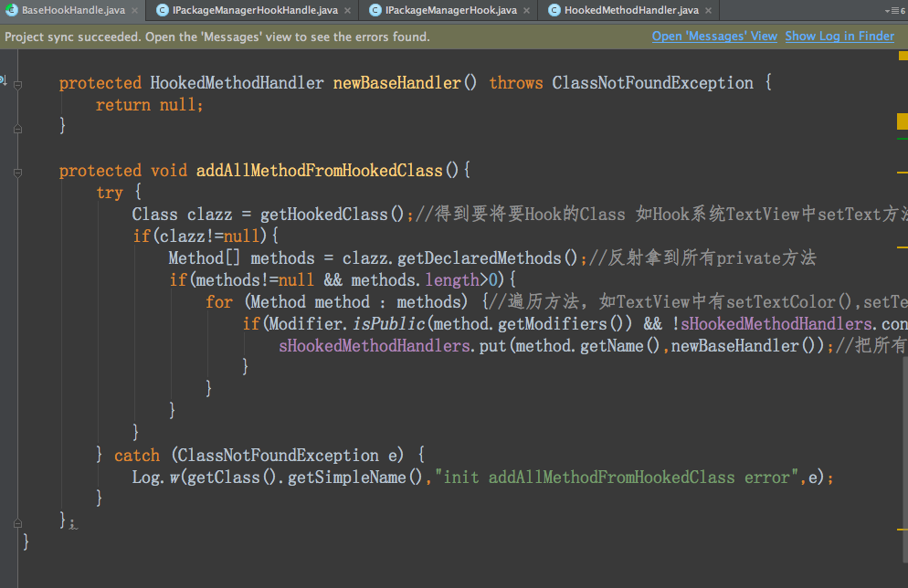Click the top warning indicator in error stripe
Viewport: 908px width, 588px height.
[x=903, y=56]
